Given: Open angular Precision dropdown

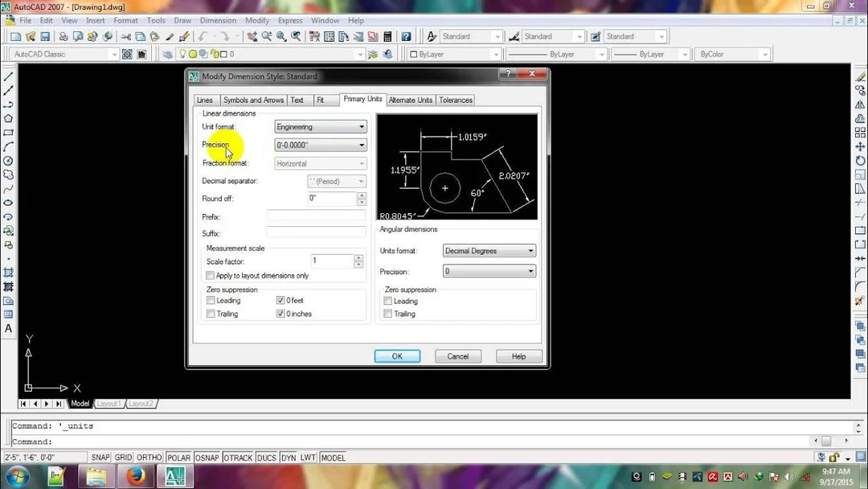Looking at the screenshot, I should coord(489,271).
